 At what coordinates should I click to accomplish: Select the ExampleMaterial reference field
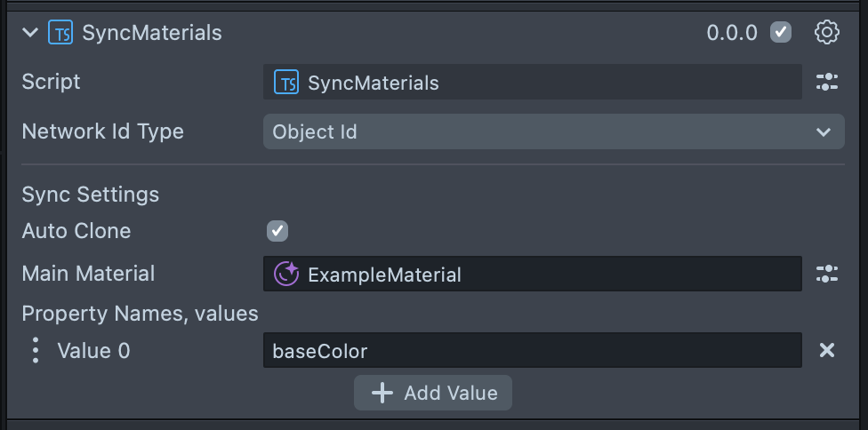click(x=532, y=274)
